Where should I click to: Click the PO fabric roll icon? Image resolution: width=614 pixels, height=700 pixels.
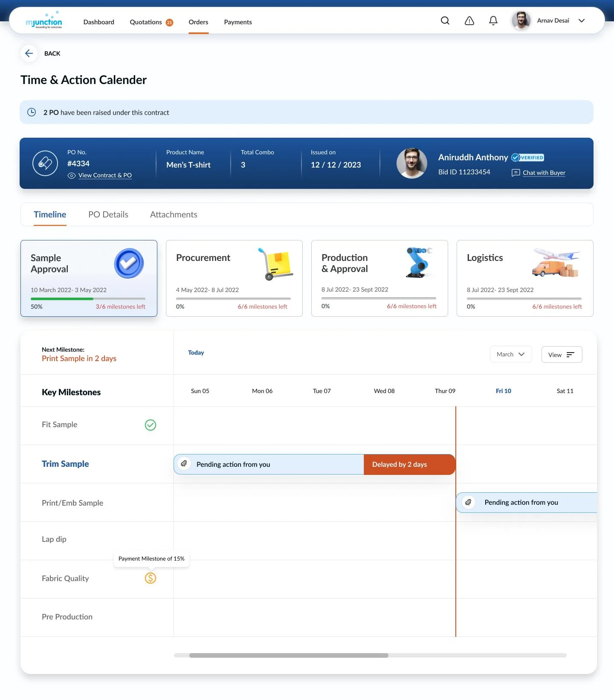click(x=45, y=163)
